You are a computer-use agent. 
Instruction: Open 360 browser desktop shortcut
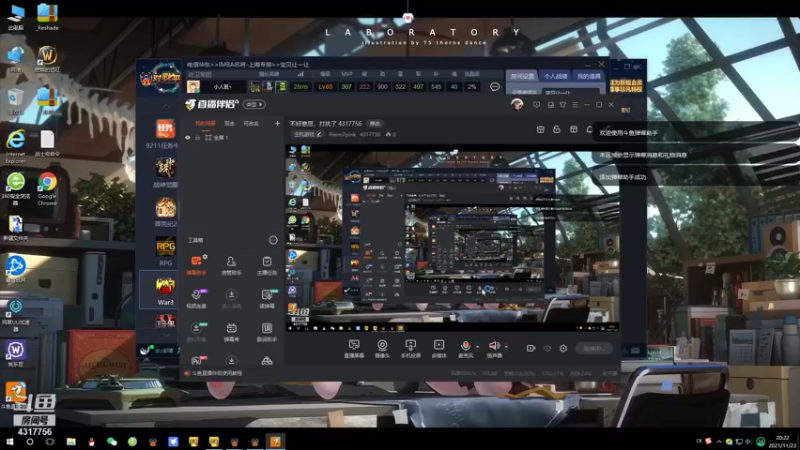[x=15, y=189]
